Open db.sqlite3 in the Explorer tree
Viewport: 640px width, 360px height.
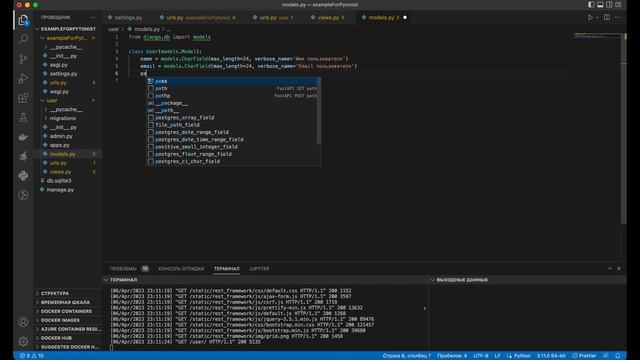(68, 181)
